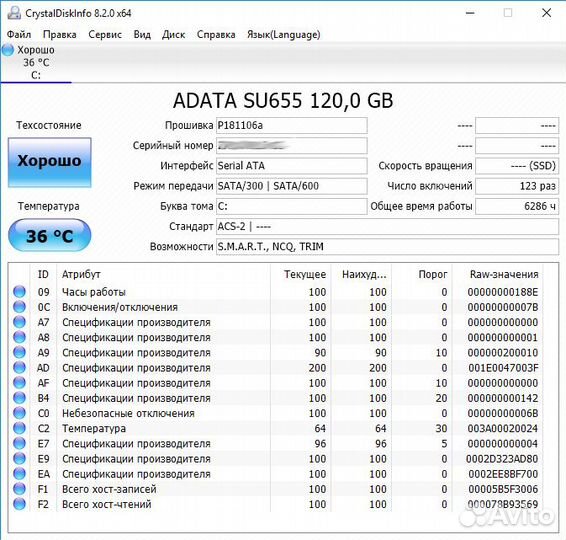566x540 pixels.
Task: Click the Интерфейс field Serial ATA
Action: click(x=292, y=166)
